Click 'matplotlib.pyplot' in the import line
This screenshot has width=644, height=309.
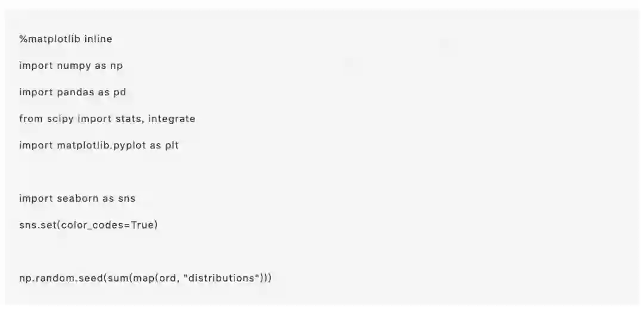tap(99, 145)
